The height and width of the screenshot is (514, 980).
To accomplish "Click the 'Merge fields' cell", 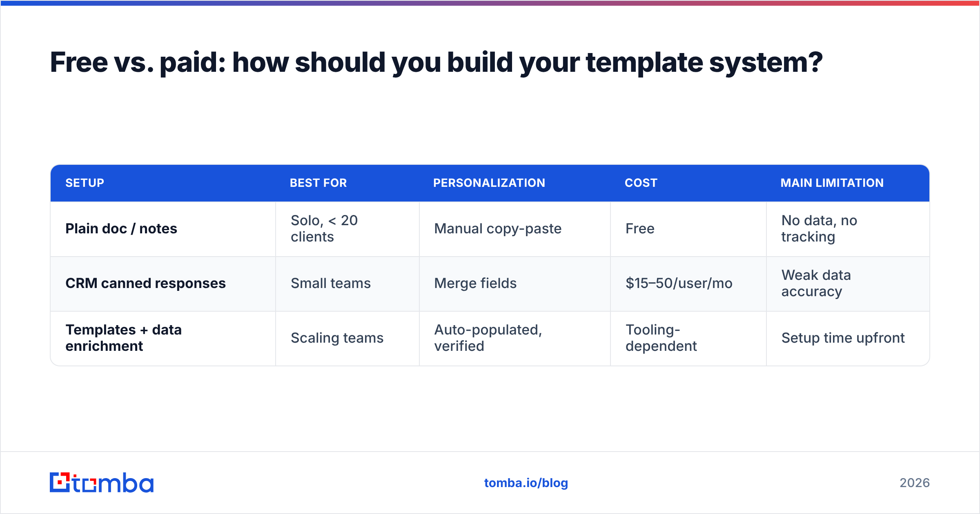I will click(515, 284).
